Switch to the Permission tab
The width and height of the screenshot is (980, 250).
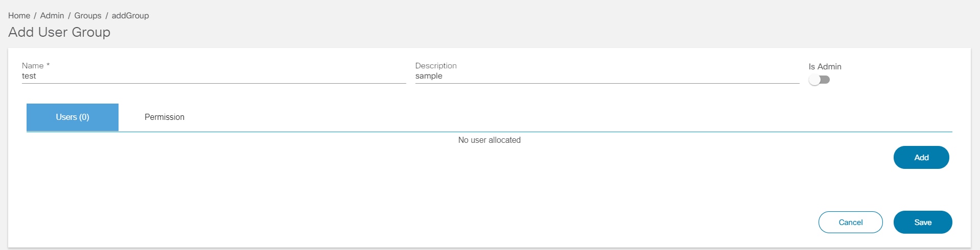pos(164,117)
